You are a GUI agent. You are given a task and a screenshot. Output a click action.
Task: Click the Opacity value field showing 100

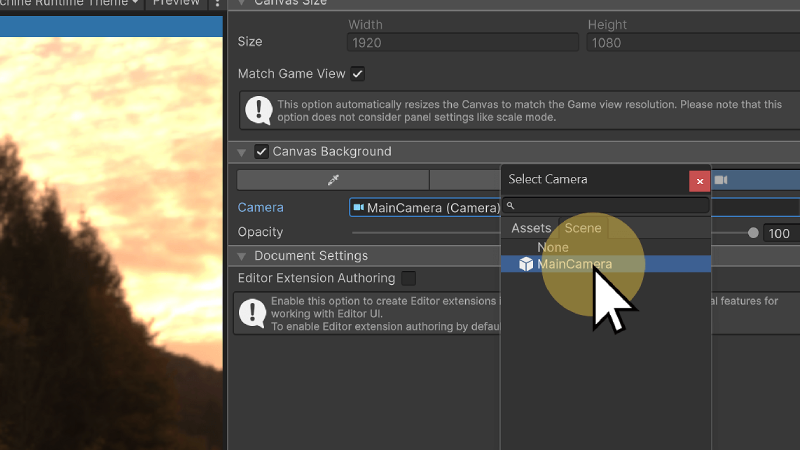(x=782, y=233)
